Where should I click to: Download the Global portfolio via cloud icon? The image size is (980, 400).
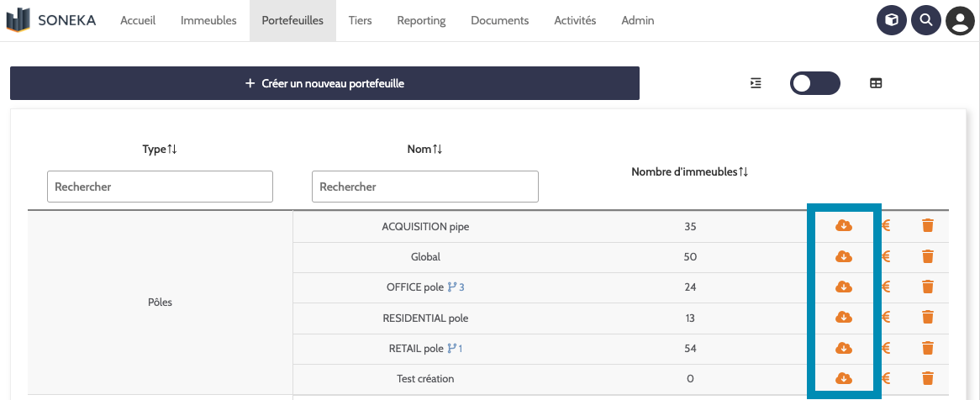click(x=843, y=256)
